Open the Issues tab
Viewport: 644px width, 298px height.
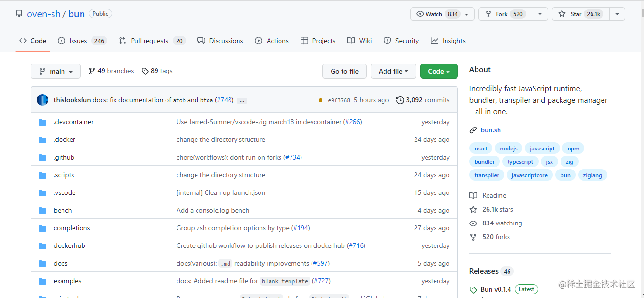pyautogui.click(x=82, y=41)
